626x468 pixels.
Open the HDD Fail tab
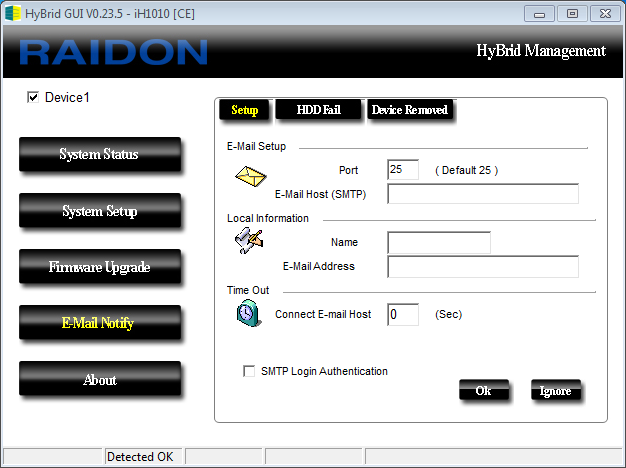[318, 110]
